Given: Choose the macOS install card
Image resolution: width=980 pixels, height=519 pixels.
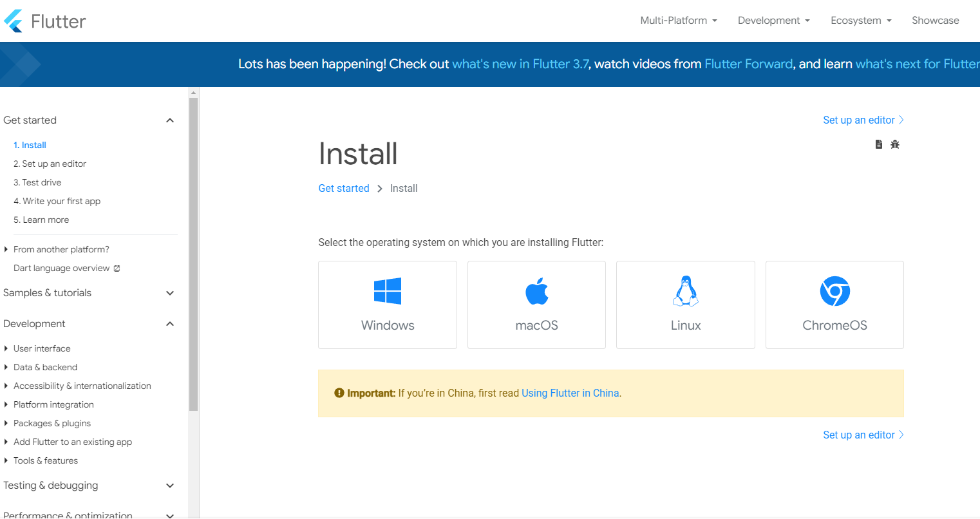Looking at the screenshot, I should click(536, 305).
